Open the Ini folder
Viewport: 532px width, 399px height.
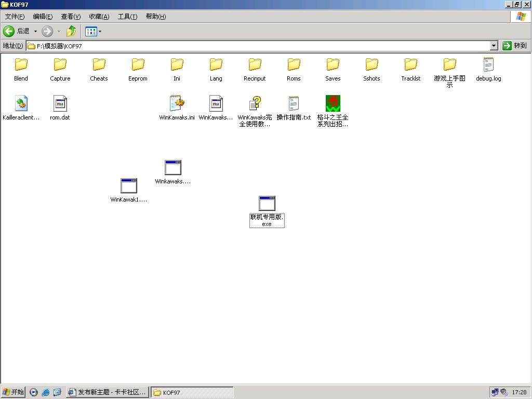click(177, 70)
